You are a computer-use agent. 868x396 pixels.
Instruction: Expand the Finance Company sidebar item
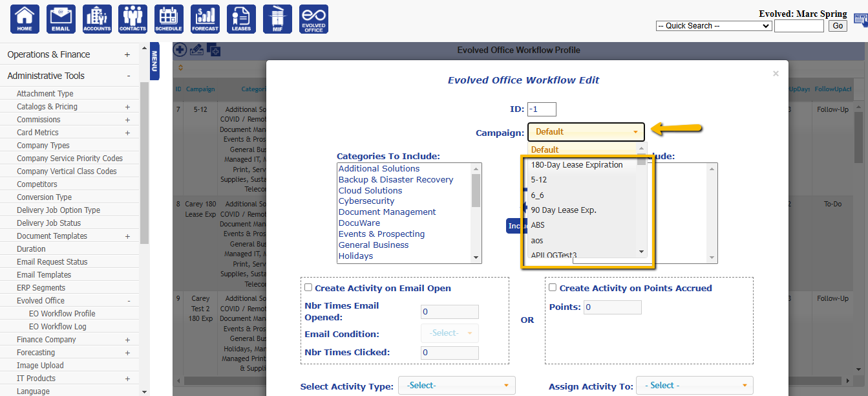[x=127, y=340]
